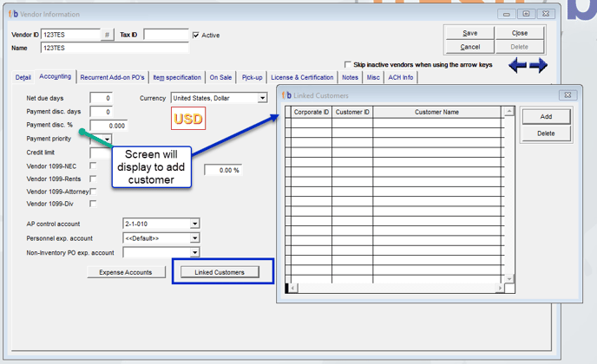597x364 pixels.
Task: Open the License & Certification tab
Action: tap(302, 77)
